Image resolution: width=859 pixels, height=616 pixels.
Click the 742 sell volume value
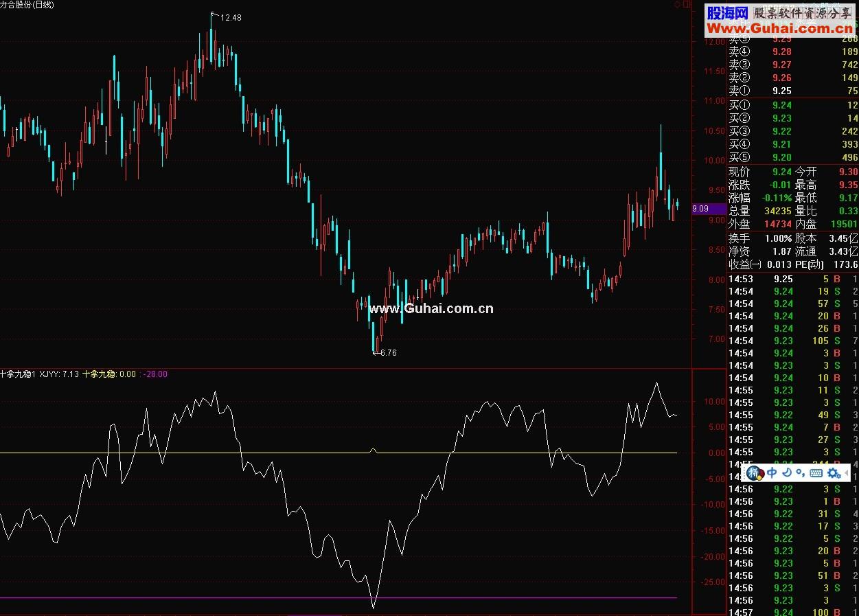849,65
